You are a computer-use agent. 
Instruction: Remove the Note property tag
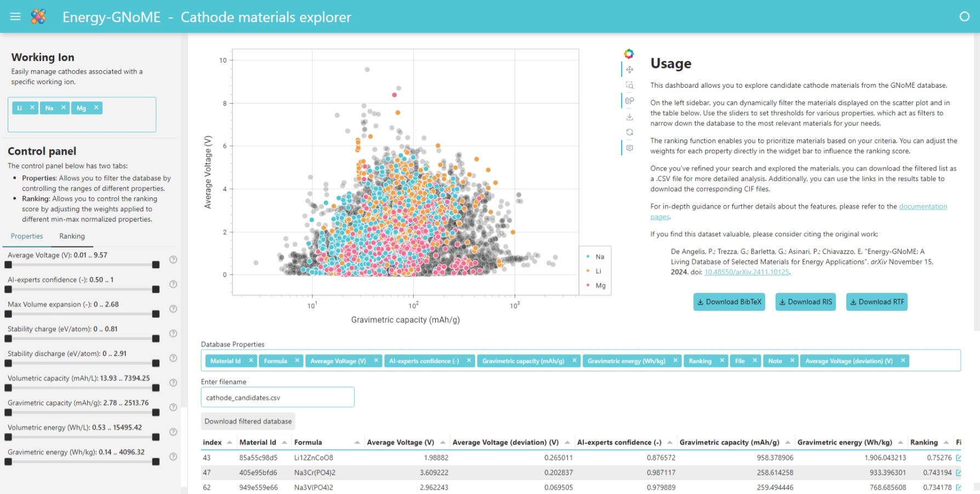(792, 360)
